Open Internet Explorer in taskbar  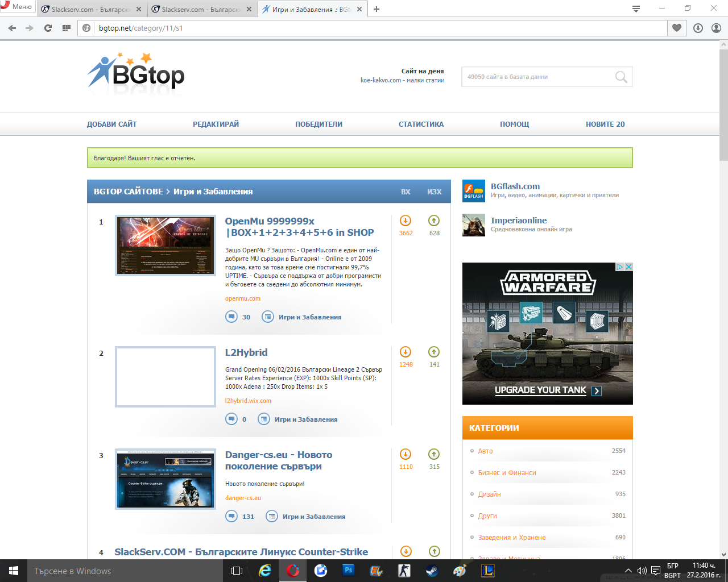click(x=265, y=571)
